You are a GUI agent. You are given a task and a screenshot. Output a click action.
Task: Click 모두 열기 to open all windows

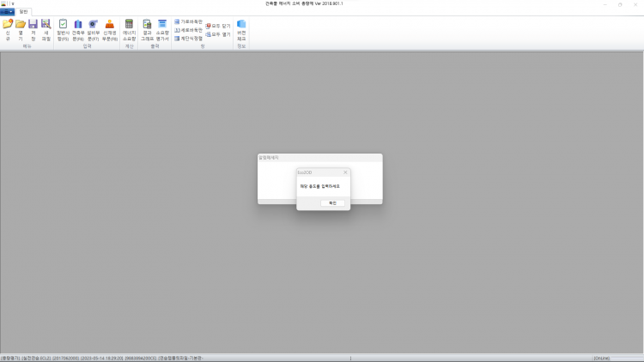point(218,34)
